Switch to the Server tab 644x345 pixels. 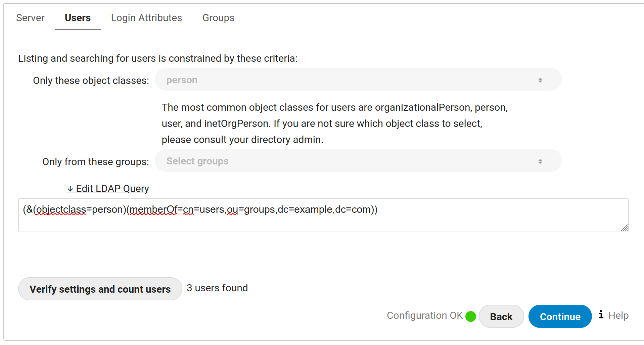[30, 18]
